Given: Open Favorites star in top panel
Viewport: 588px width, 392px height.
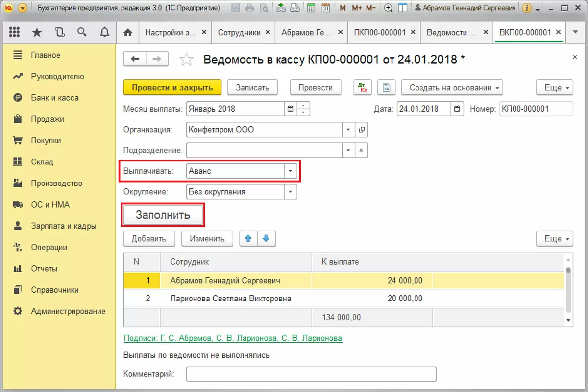Looking at the screenshot, I should (37, 32).
